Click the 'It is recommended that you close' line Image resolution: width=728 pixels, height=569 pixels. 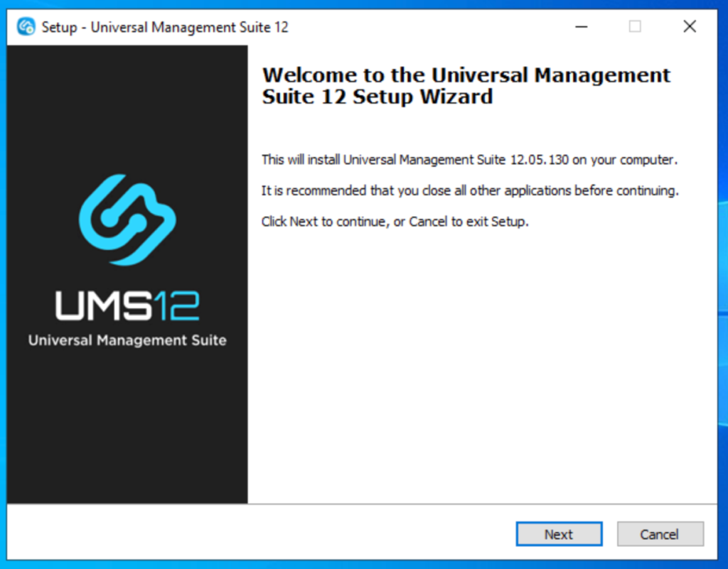(470, 190)
